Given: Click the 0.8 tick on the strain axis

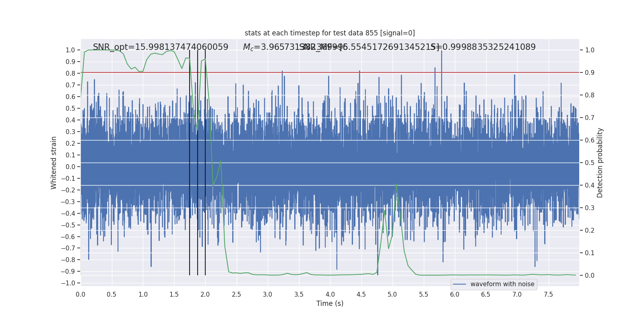Looking at the screenshot, I should pos(70,73).
